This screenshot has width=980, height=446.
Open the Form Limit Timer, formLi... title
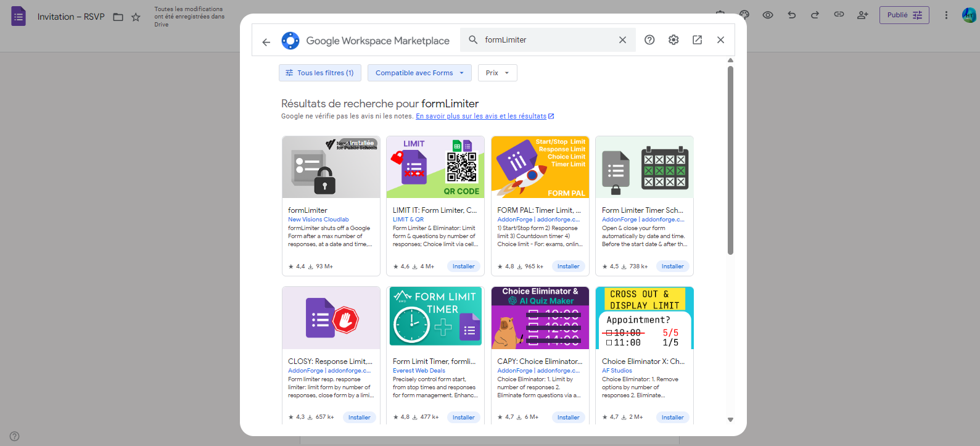point(434,361)
